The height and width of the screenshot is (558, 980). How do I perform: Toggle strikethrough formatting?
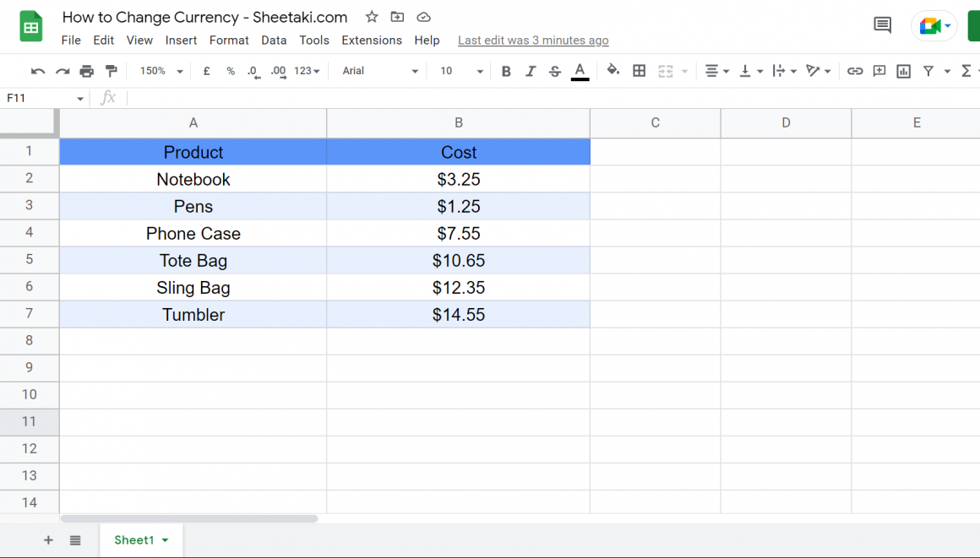click(554, 71)
